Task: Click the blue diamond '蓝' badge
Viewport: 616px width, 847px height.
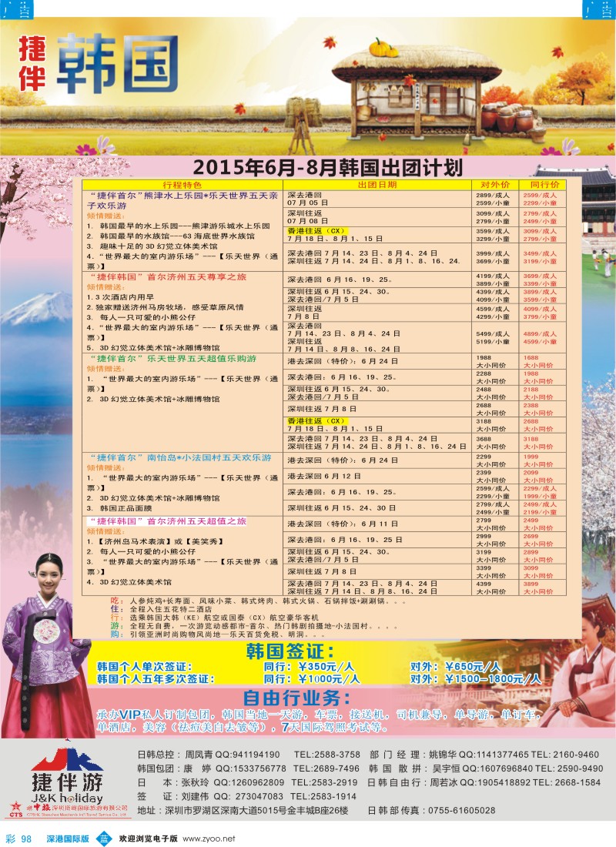Action: (103, 839)
